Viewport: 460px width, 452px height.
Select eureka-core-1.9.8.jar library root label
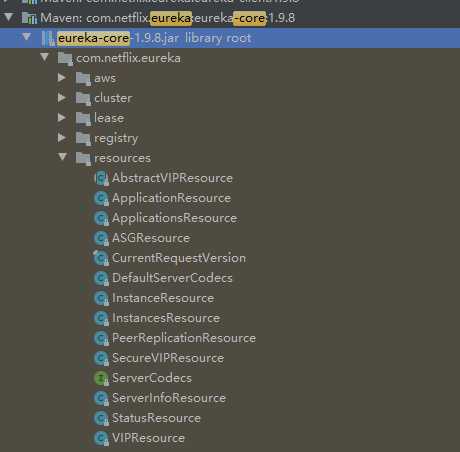pos(154,38)
